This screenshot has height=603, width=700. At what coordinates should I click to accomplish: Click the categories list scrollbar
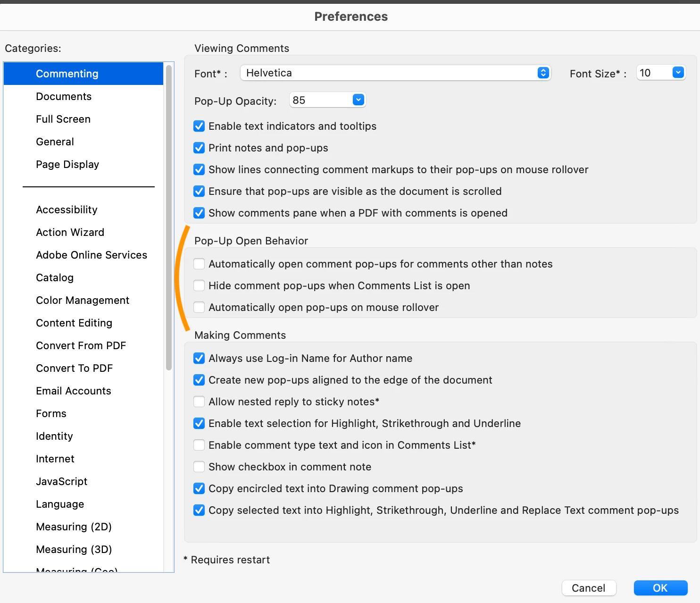pos(169,217)
